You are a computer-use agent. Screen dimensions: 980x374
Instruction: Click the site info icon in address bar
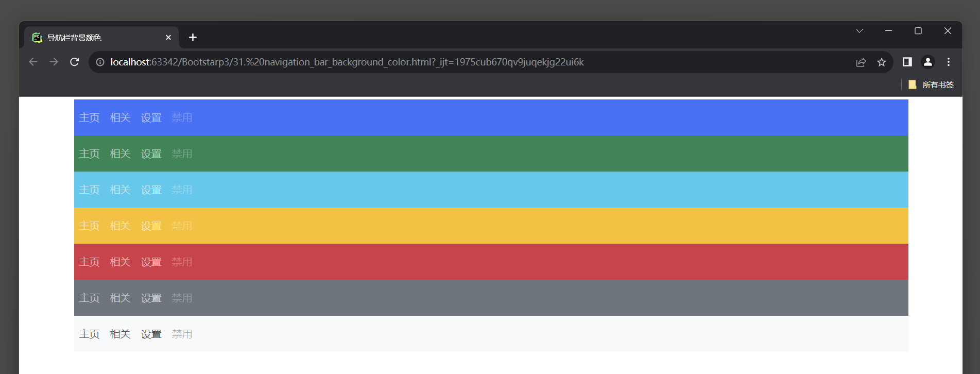tap(100, 62)
